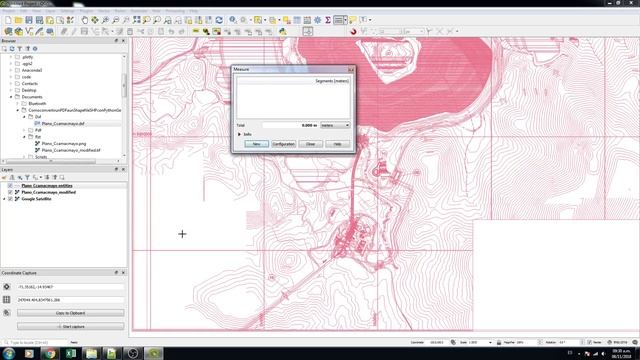Select the Desktop folder in Browser
This screenshot has height=360, width=640.
coord(29,90)
